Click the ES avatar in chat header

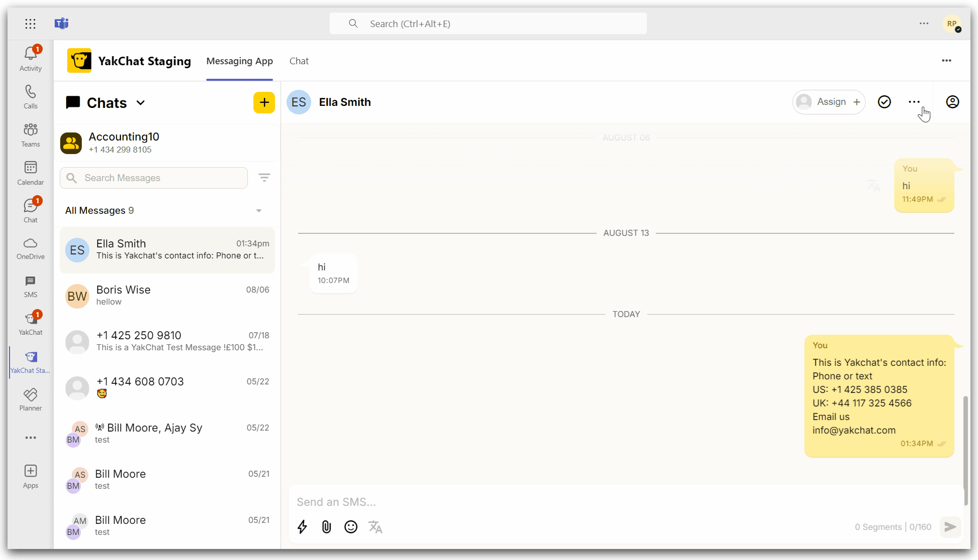coord(299,102)
